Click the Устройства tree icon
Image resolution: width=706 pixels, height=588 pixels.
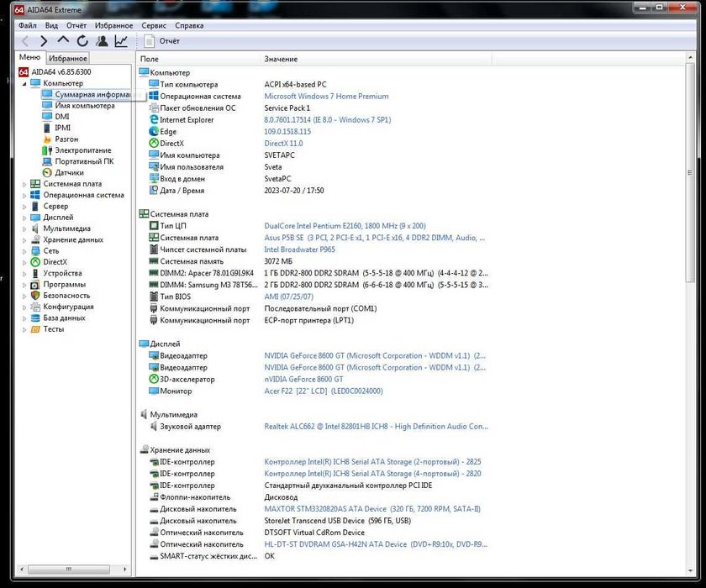coord(35,273)
